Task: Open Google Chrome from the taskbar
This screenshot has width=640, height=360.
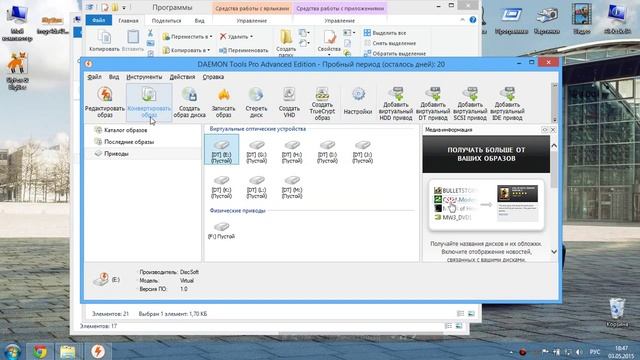Action: [x=40, y=351]
